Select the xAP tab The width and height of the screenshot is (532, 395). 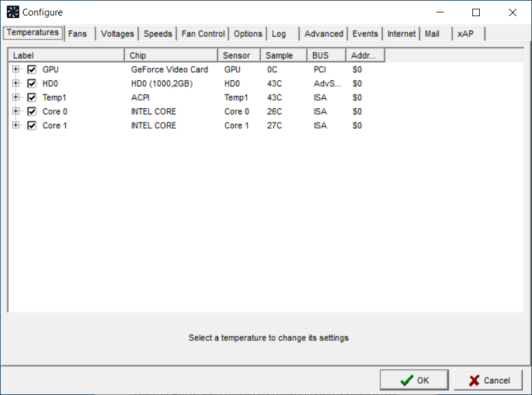tap(465, 34)
